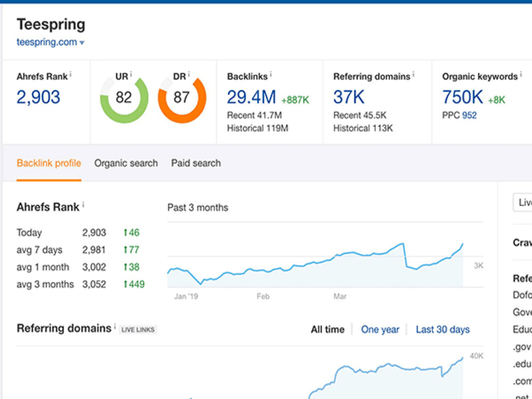Viewport: 532px width, 399px height.
Task: Click the 'avg 7 days' value 2,981
Action: pos(94,250)
